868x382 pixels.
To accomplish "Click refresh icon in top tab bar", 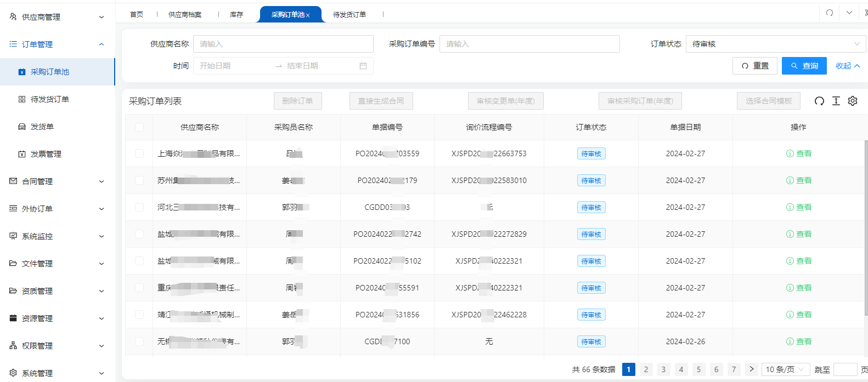I will pyautogui.click(x=830, y=13).
